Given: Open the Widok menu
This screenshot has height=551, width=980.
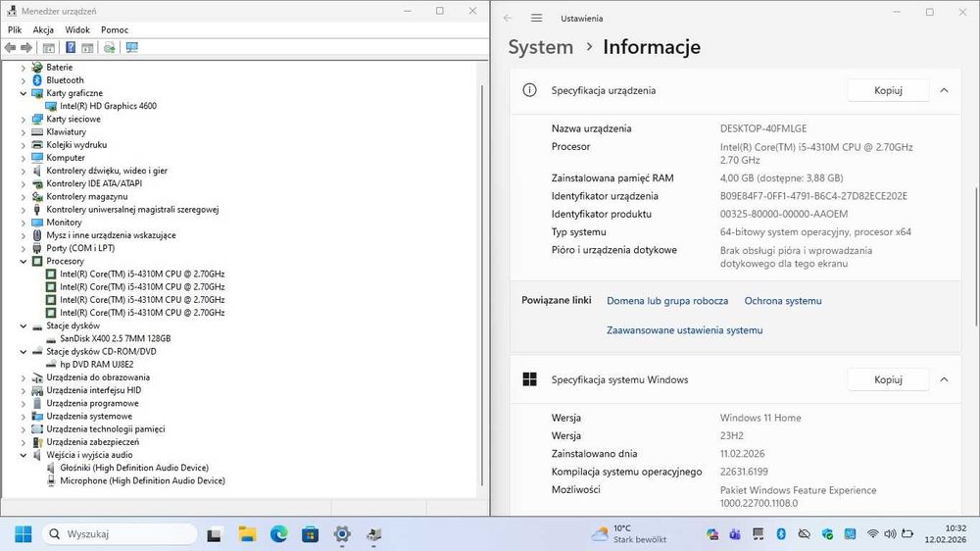Looking at the screenshot, I should (77, 29).
